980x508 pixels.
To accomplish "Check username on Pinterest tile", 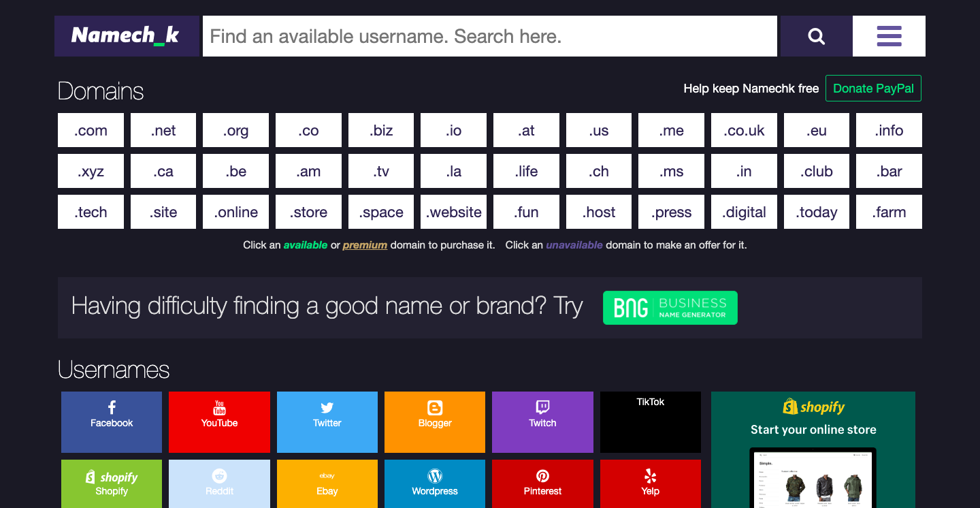I will 542,484.
